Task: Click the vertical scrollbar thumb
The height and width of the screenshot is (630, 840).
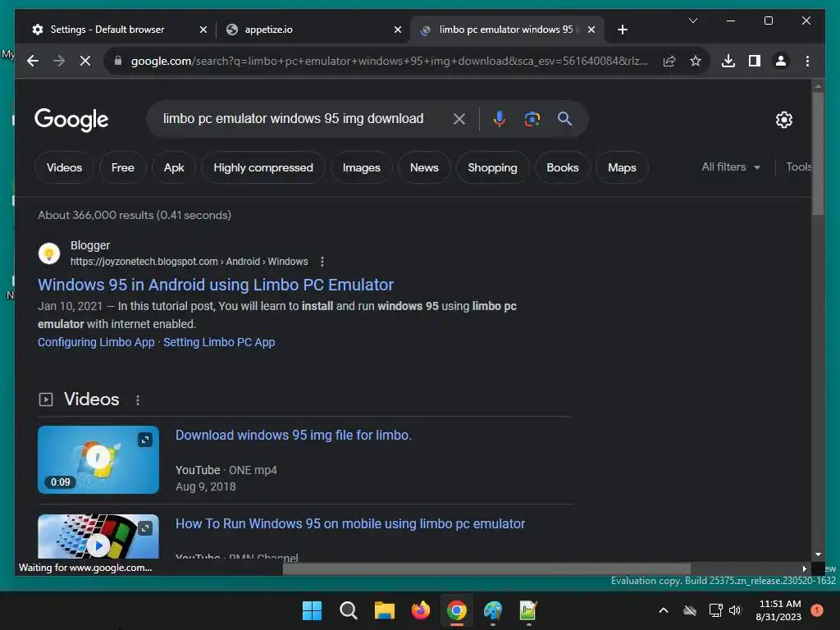Action: click(818, 153)
